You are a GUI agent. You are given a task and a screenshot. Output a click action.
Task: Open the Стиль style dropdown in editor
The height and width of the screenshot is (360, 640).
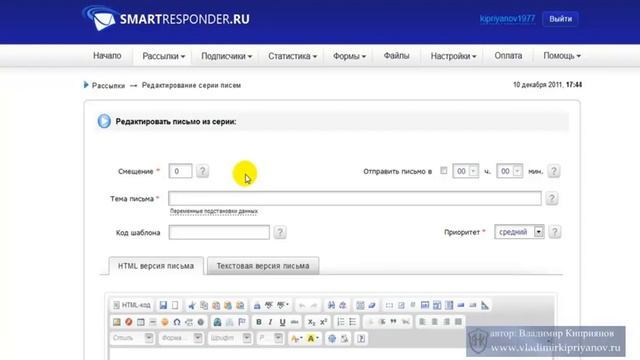[x=132, y=338]
